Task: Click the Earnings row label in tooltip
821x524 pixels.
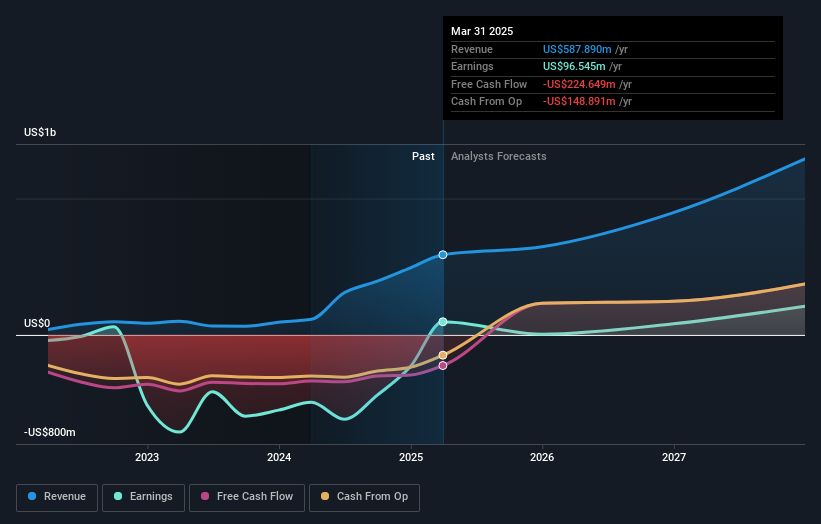Action: coord(472,66)
